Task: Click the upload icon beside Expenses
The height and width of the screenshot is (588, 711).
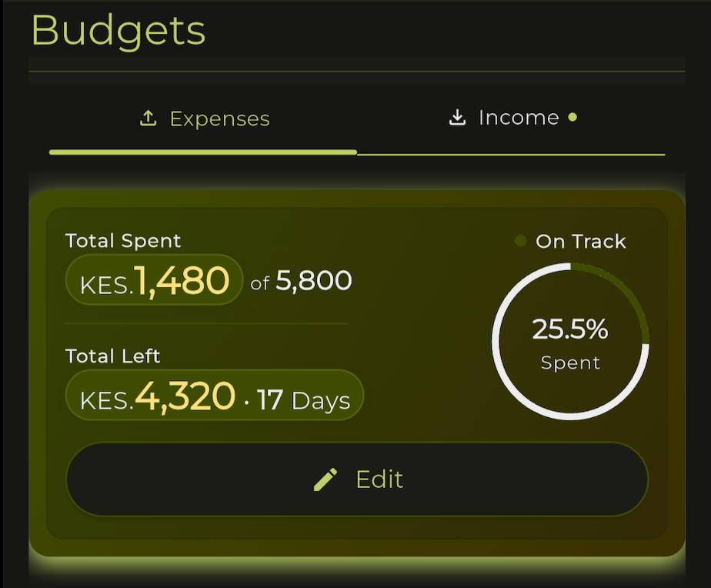Action: [x=147, y=117]
